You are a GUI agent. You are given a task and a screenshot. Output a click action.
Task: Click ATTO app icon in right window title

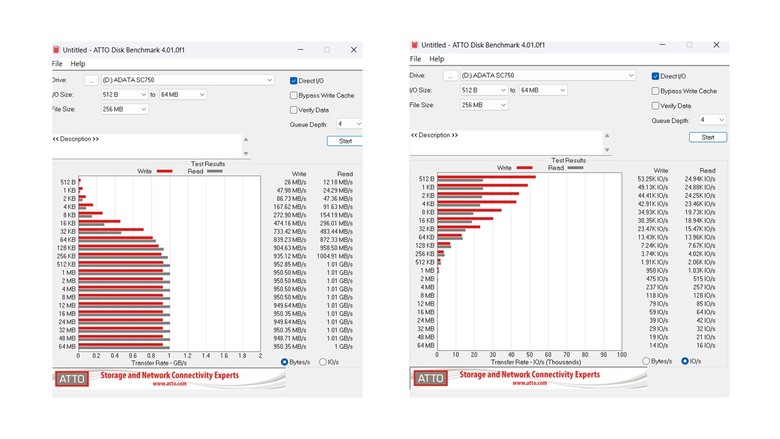414,45
